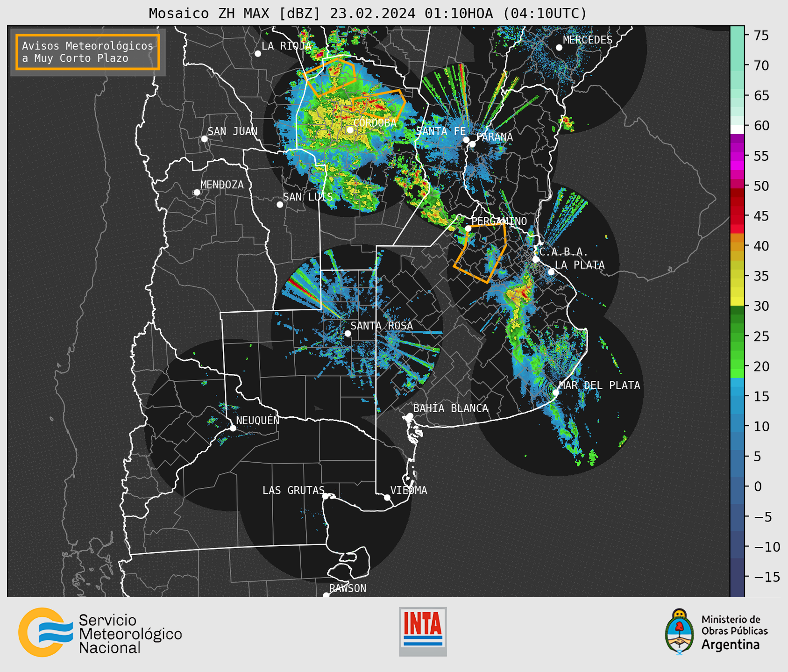This screenshot has height=672, width=788.
Task: Click the 'C.A.B.A.' city label
Action: pos(564,252)
